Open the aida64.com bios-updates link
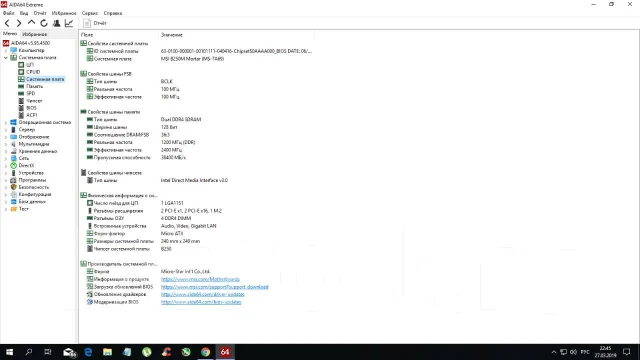 tap(201, 302)
